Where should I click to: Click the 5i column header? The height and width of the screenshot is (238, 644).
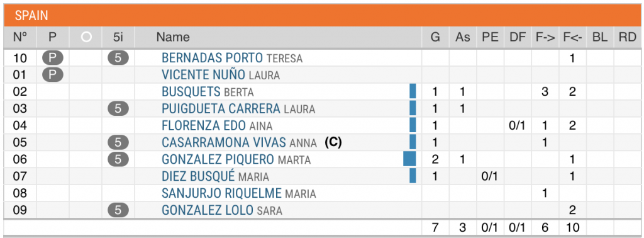(x=118, y=37)
